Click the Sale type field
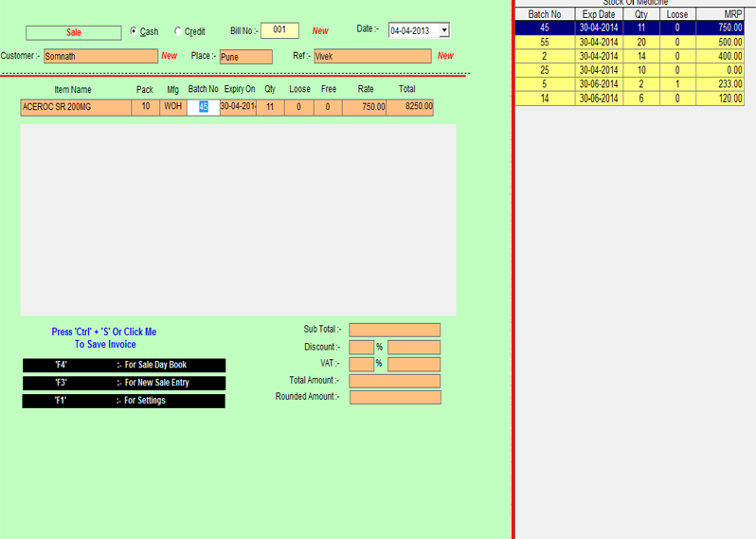This screenshot has width=756, height=539. click(73, 32)
